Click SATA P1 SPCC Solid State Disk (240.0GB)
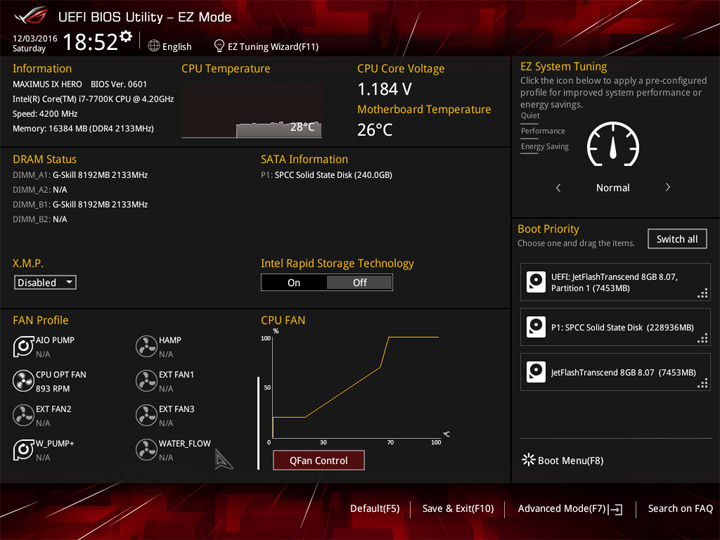The width and height of the screenshot is (720, 540). click(x=326, y=175)
